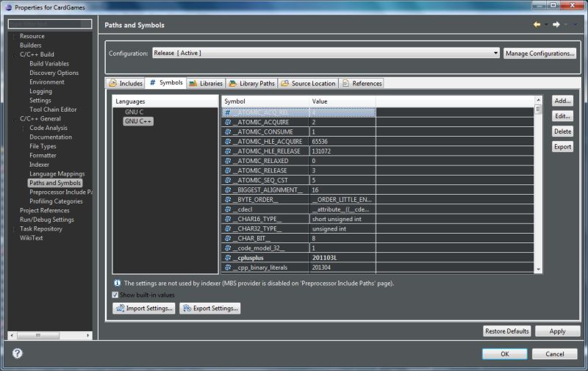Click symbol icon next to __code_model_32__
Viewport: 588px width, 371px height.
(x=228, y=248)
